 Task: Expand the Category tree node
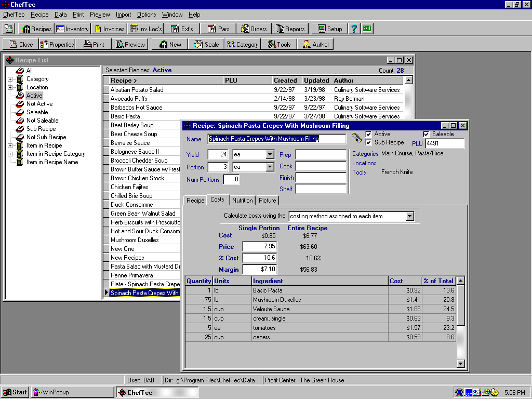[x=10, y=79]
